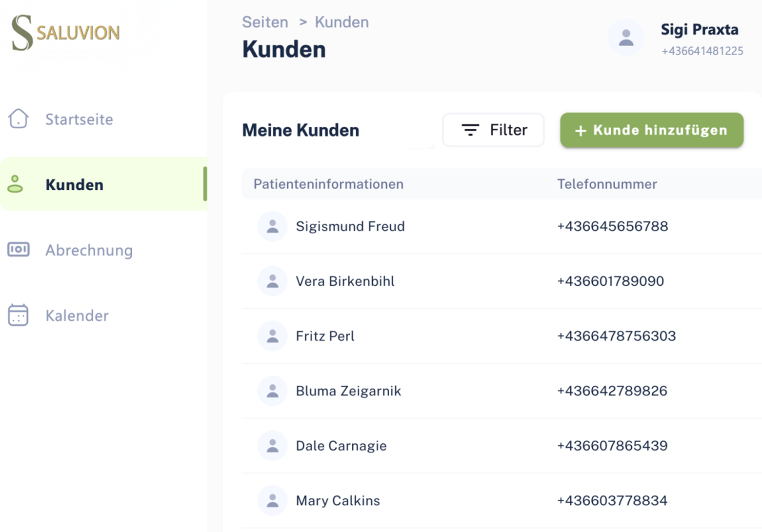This screenshot has height=532, width=762.
Task: Click the Kunden breadcrumb link
Action: pyautogui.click(x=341, y=22)
